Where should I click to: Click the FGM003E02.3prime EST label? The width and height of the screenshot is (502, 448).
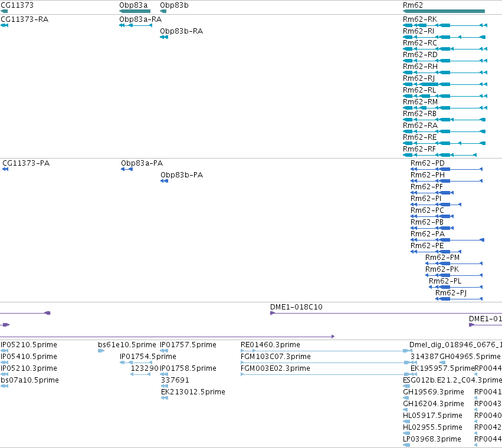click(x=275, y=368)
